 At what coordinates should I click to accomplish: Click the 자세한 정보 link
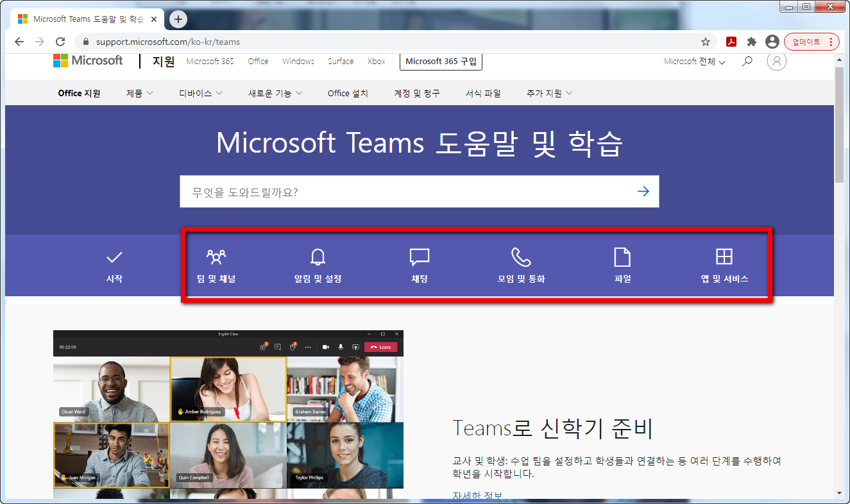coord(477,496)
